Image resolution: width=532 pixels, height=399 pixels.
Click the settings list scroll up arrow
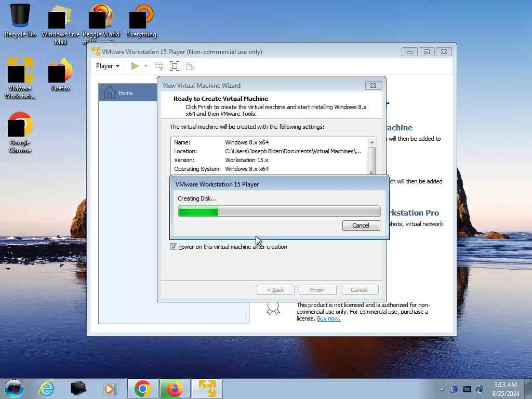(x=372, y=142)
